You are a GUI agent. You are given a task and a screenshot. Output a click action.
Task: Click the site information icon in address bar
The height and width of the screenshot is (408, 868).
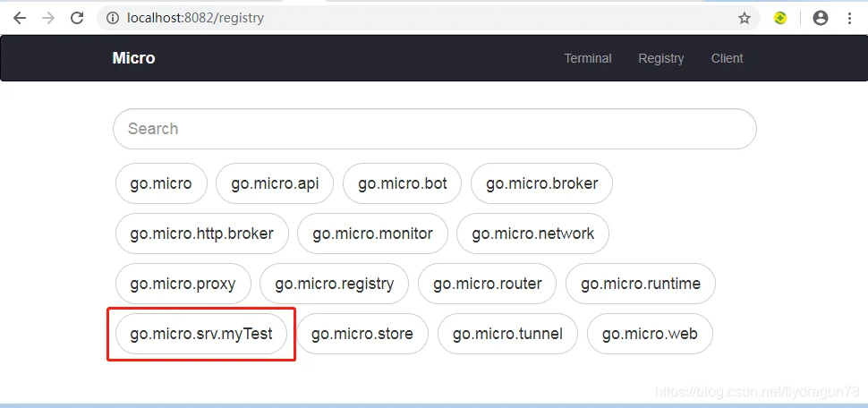[x=113, y=18]
